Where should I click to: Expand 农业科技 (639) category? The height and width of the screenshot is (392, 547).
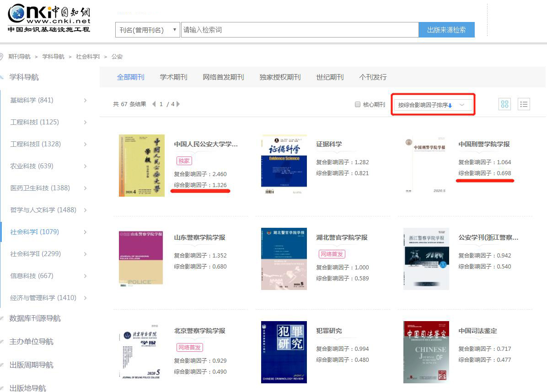(x=85, y=166)
